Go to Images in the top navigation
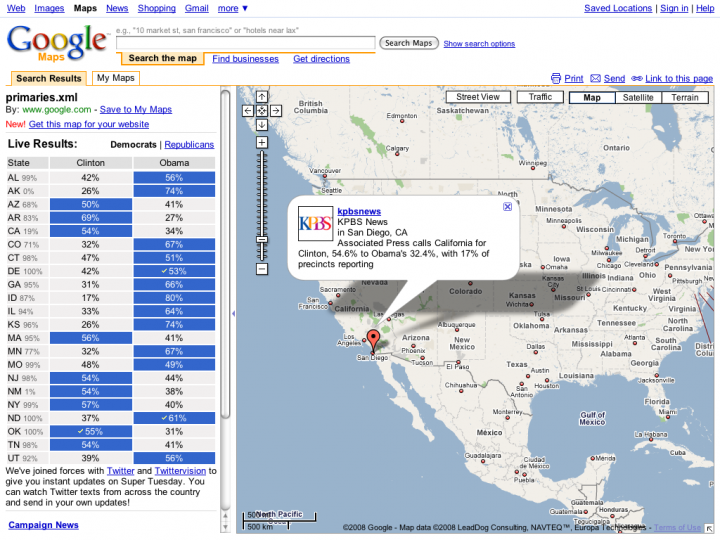720x540 pixels. [x=49, y=8]
